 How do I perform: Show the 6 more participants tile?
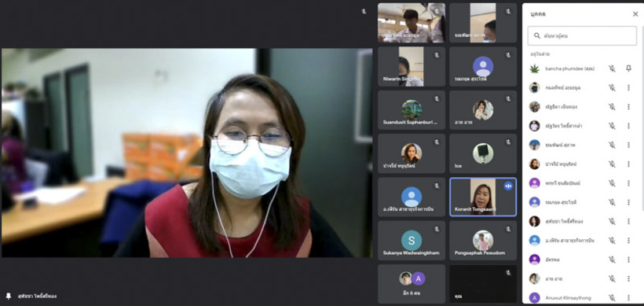click(411, 284)
